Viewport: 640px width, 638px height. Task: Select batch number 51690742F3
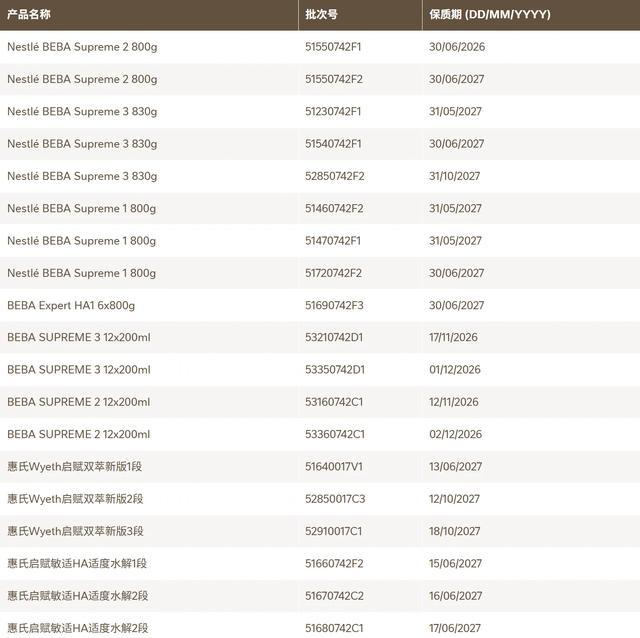pyautogui.click(x=334, y=305)
